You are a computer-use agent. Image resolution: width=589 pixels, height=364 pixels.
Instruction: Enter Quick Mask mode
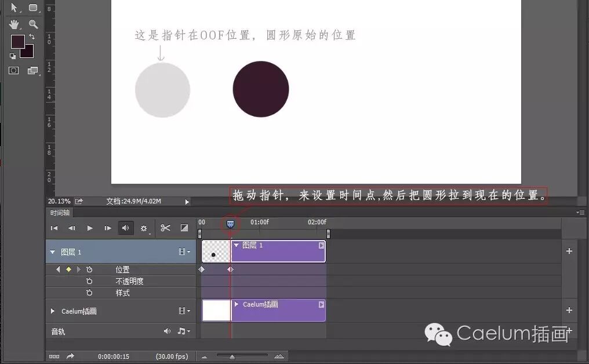[x=13, y=70]
